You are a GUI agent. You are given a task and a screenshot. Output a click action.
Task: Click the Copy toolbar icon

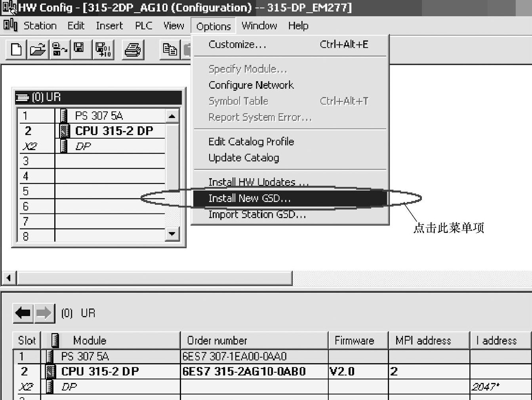point(170,50)
